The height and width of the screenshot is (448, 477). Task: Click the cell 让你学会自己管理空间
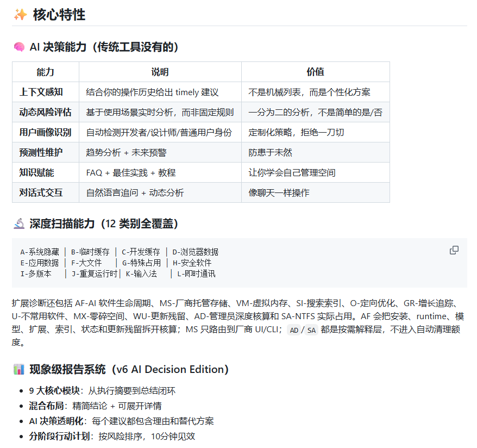click(316, 172)
